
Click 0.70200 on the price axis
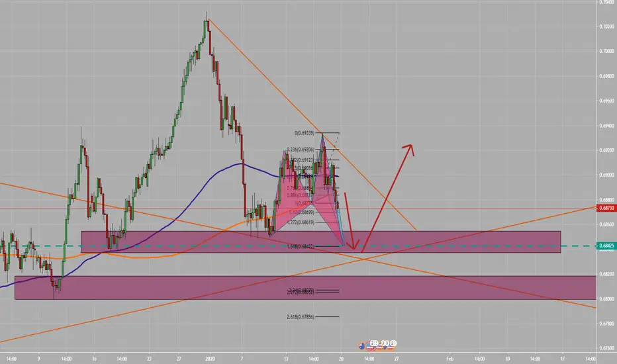(606, 26)
